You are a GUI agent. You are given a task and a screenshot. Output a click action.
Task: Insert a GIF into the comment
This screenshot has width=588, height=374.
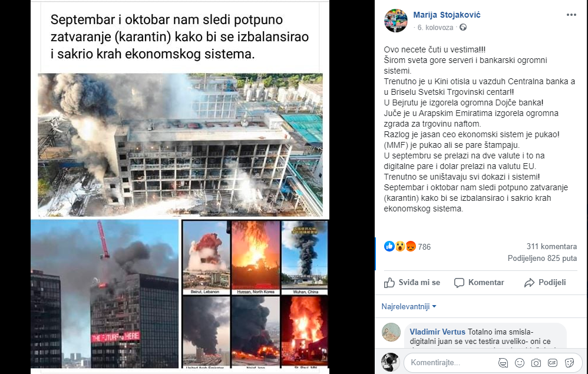point(553,362)
